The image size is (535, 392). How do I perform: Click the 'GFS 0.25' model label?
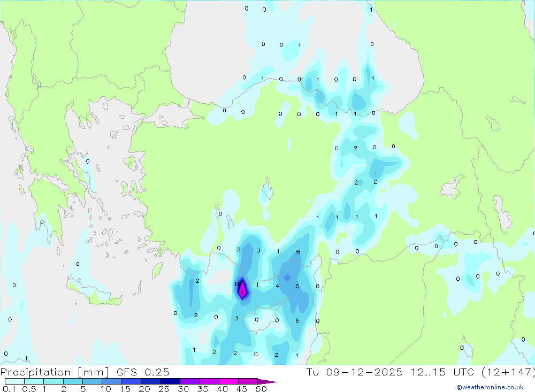tap(143, 372)
